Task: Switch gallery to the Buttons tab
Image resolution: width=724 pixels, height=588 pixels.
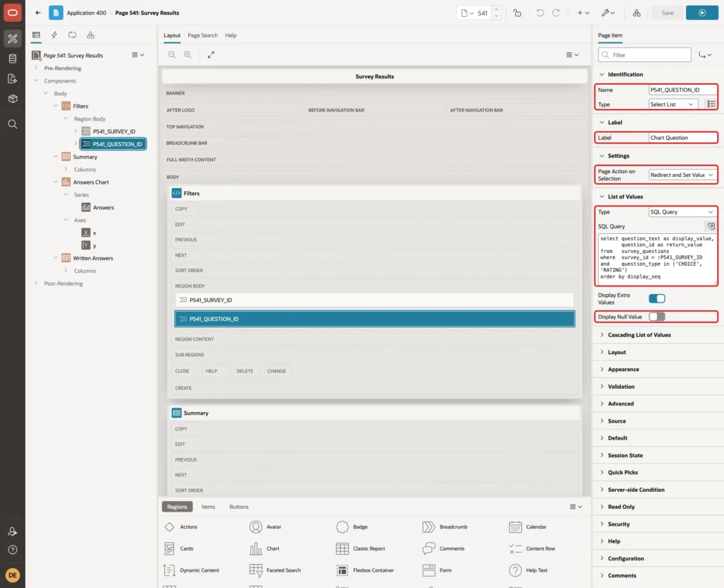Action: coord(239,507)
